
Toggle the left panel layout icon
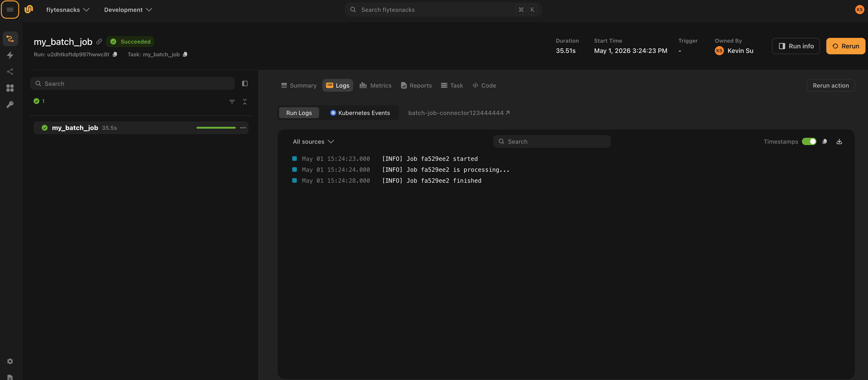pos(245,84)
